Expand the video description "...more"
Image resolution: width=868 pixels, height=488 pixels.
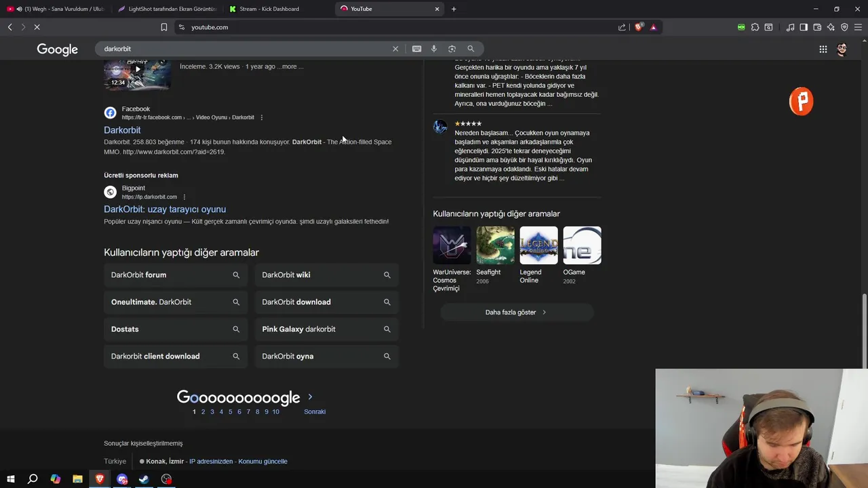pyautogui.click(x=290, y=66)
